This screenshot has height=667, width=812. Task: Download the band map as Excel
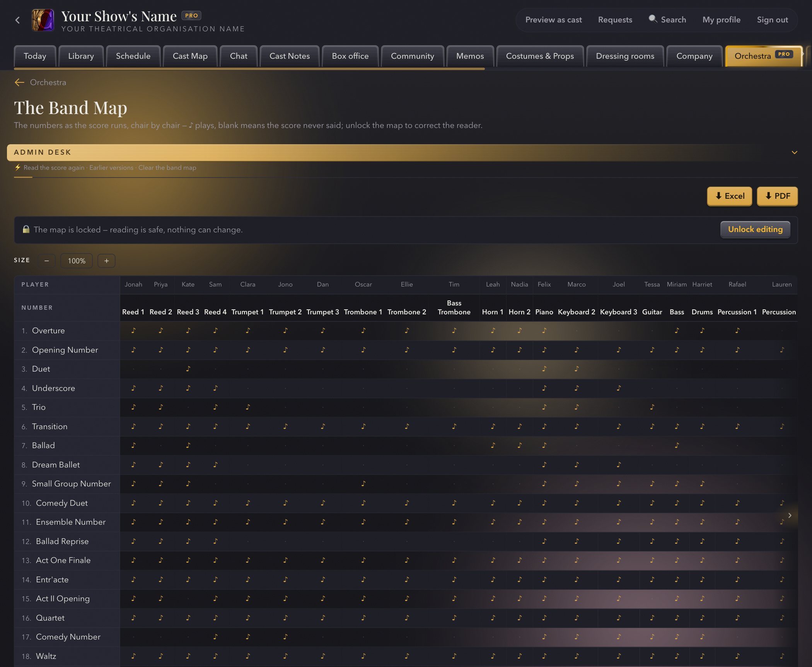[729, 196]
